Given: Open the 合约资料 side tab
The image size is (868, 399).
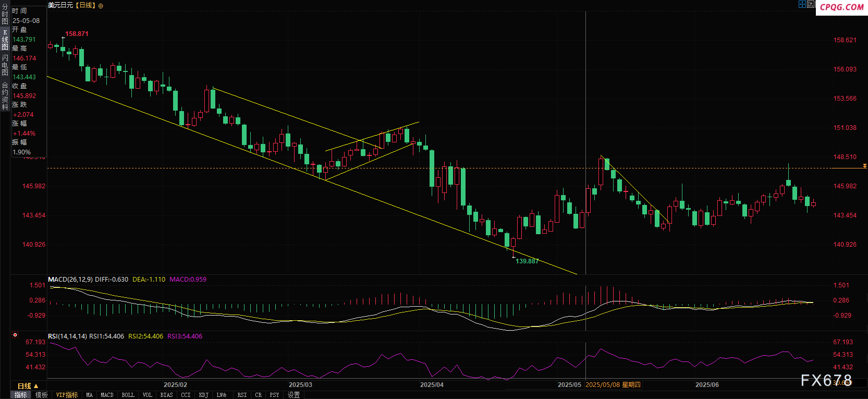Looking at the screenshot, I should coord(5,96).
